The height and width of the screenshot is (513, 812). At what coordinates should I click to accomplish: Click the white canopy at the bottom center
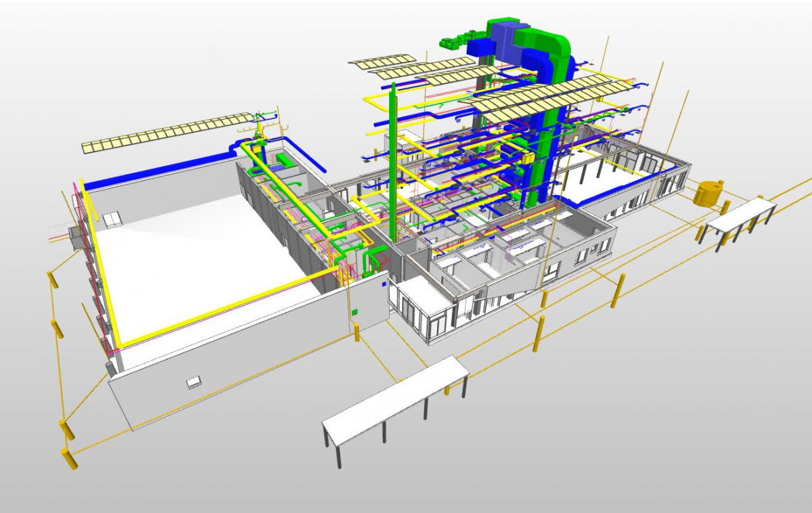[x=396, y=401]
